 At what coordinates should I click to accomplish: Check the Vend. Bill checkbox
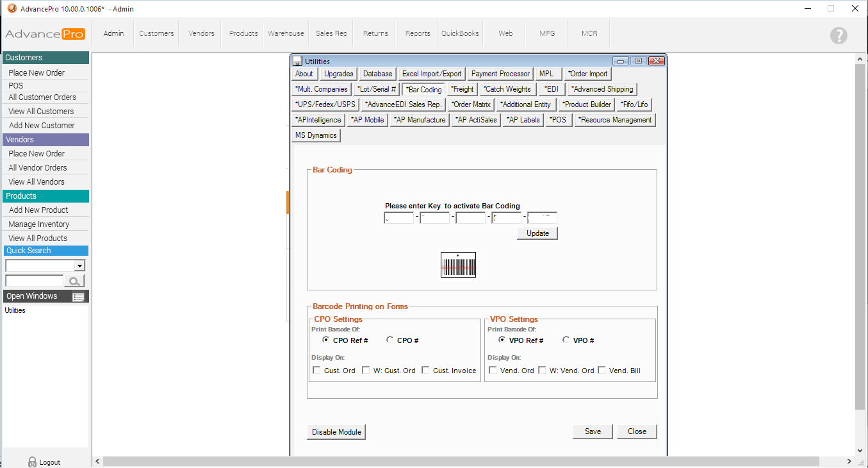602,371
